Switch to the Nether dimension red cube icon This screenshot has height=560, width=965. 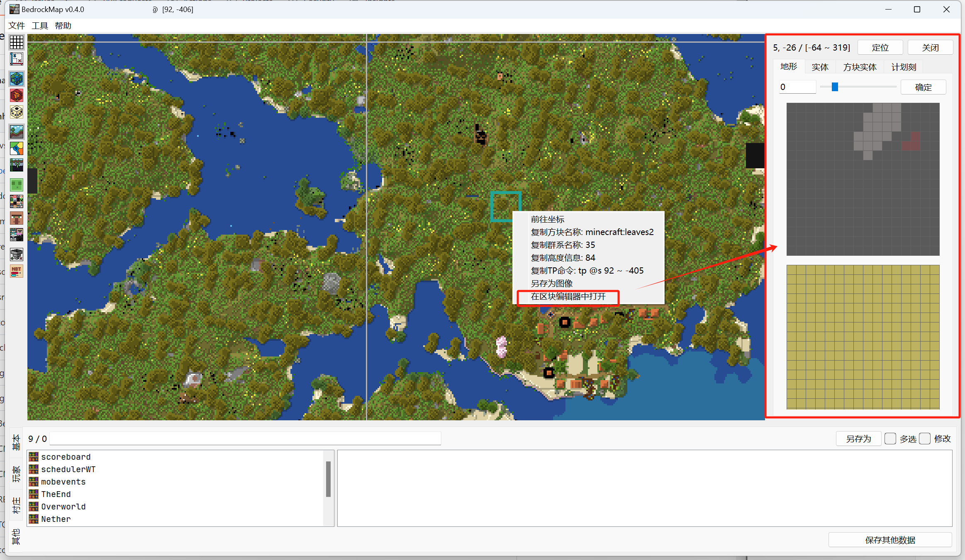[x=17, y=95]
